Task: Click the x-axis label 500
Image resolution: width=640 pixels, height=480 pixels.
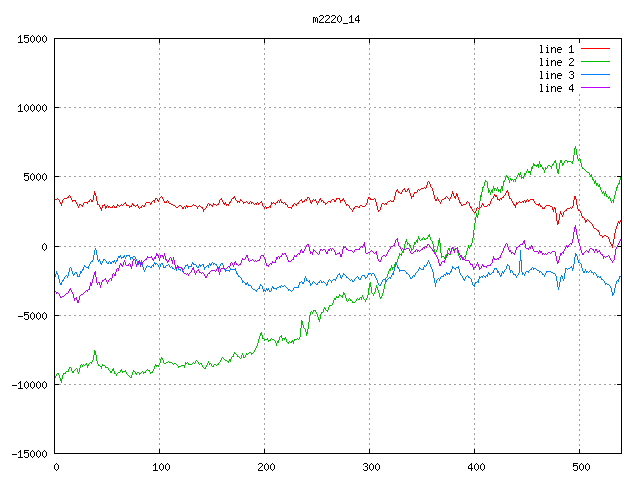Action: click(581, 467)
